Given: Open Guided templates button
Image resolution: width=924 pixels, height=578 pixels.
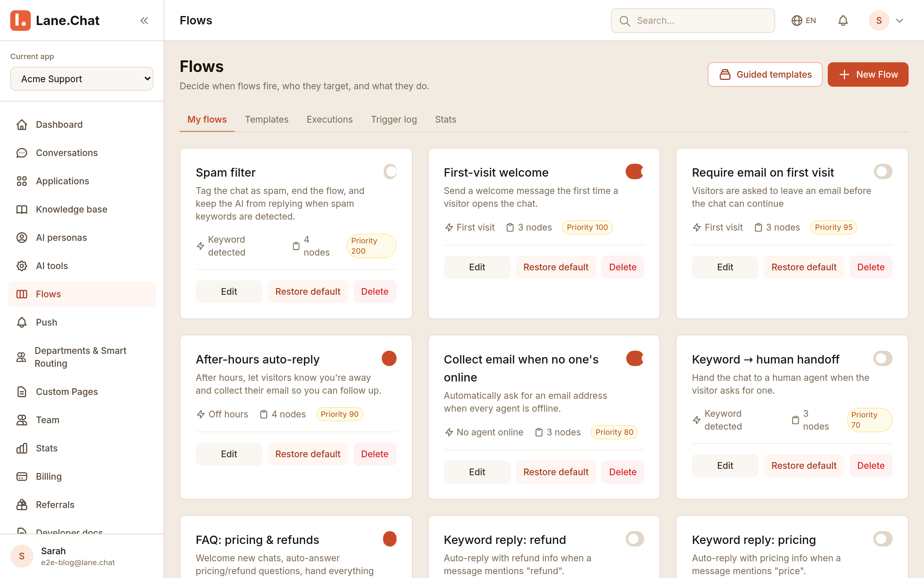Looking at the screenshot, I should (x=765, y=74).
